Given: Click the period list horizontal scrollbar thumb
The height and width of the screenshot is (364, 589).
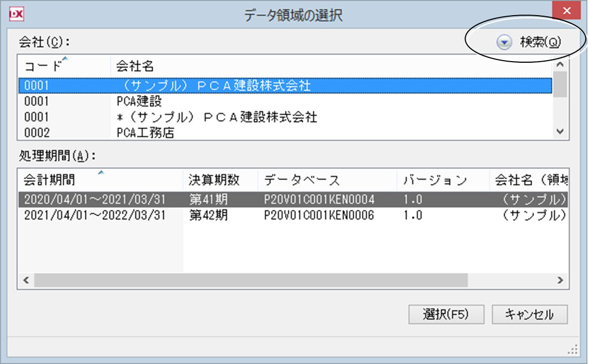Looking at the screenshot, I should coord(251,280).
